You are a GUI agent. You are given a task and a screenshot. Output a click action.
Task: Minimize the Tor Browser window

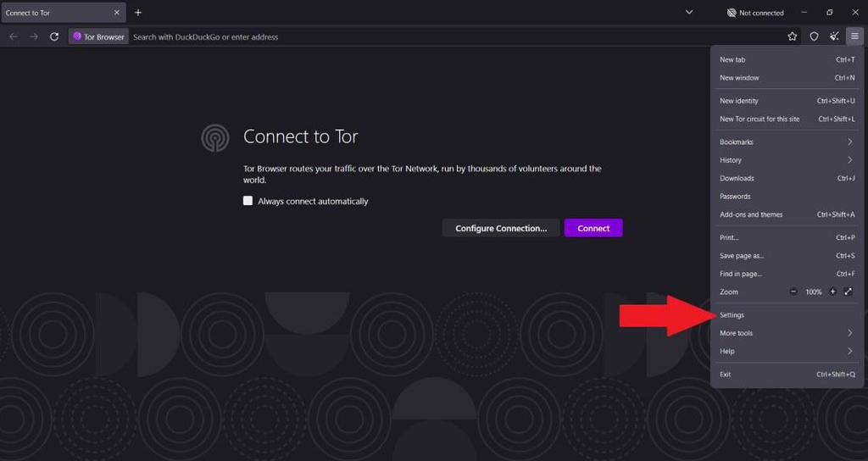pyautogui.click(x=804, y=12)
